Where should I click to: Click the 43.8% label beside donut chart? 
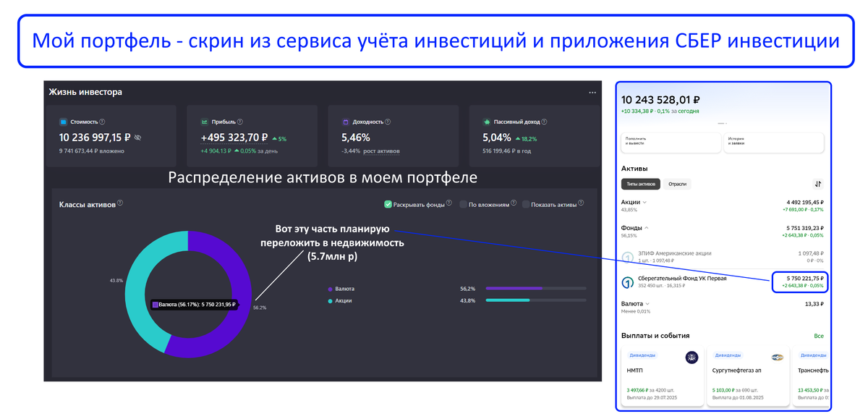(x=116, y=280)
